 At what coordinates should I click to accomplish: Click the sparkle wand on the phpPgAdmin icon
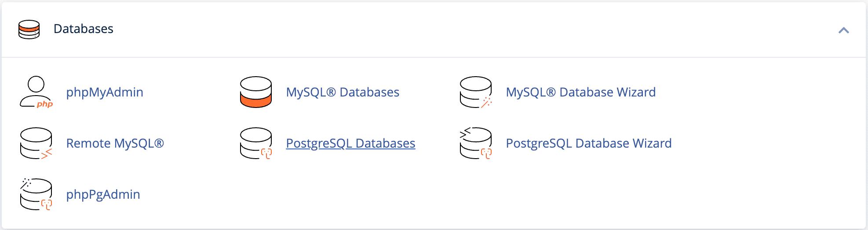(x=26, y=183)
